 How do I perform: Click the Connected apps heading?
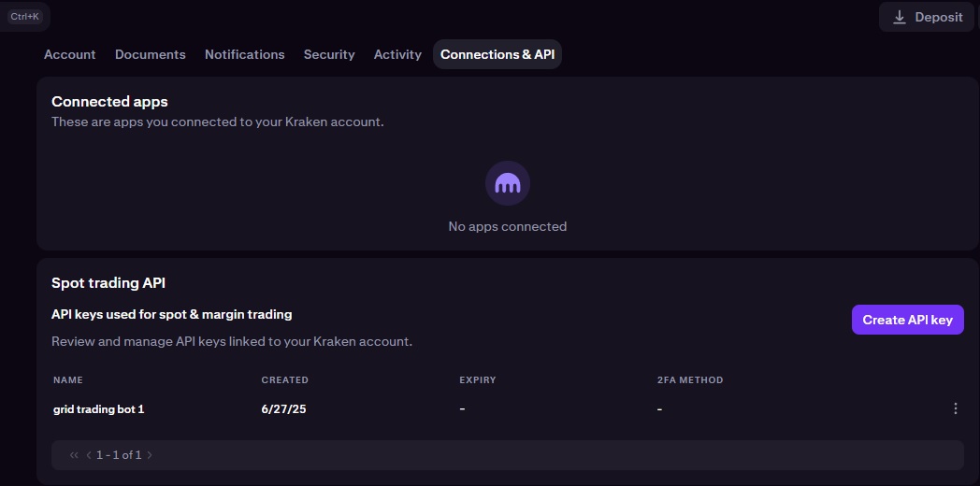click(x=109, y=101)
